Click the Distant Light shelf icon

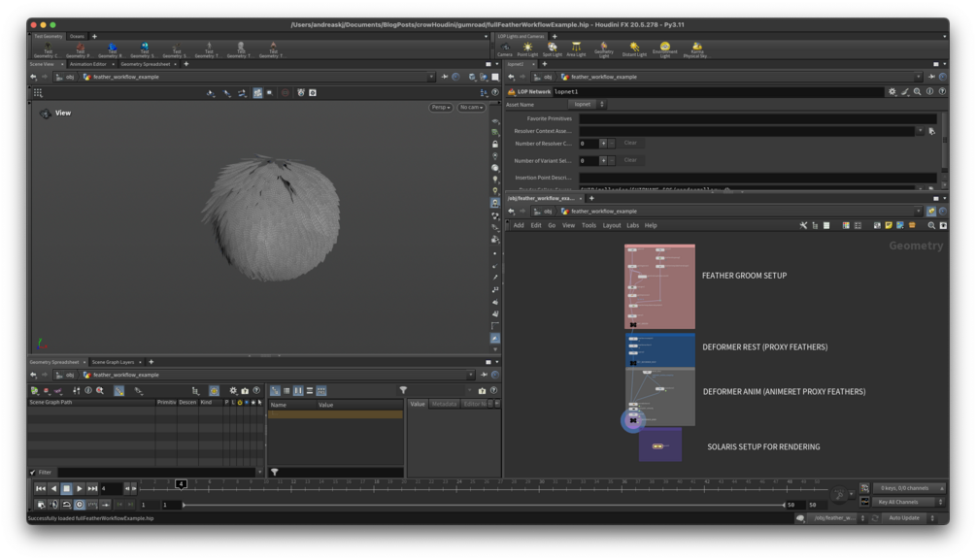click(x=634, y=49)
